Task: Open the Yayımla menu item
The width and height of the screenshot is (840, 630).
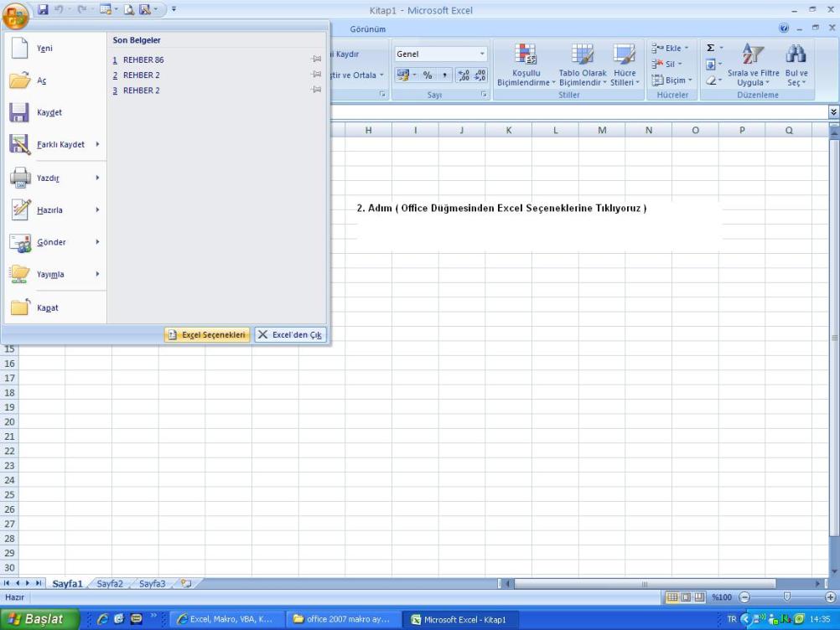Action: (x=55, y=274)
